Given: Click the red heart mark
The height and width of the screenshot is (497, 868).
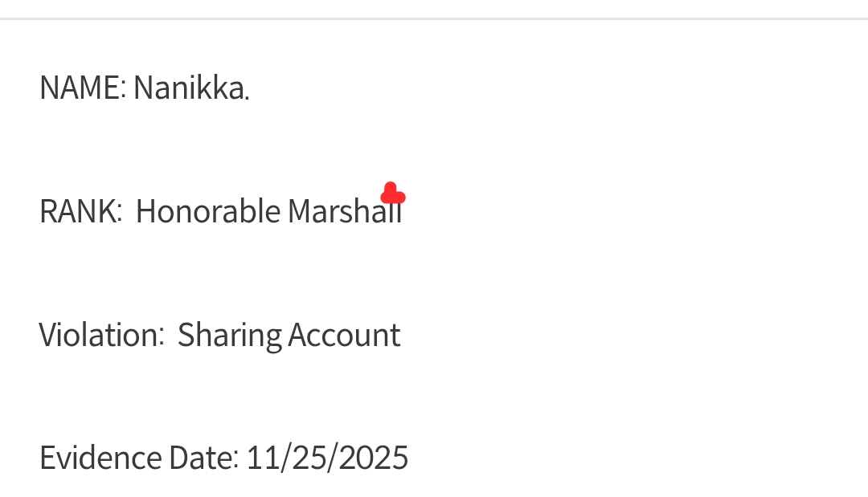Looking at the screenshot, I should tap(392, 194).
